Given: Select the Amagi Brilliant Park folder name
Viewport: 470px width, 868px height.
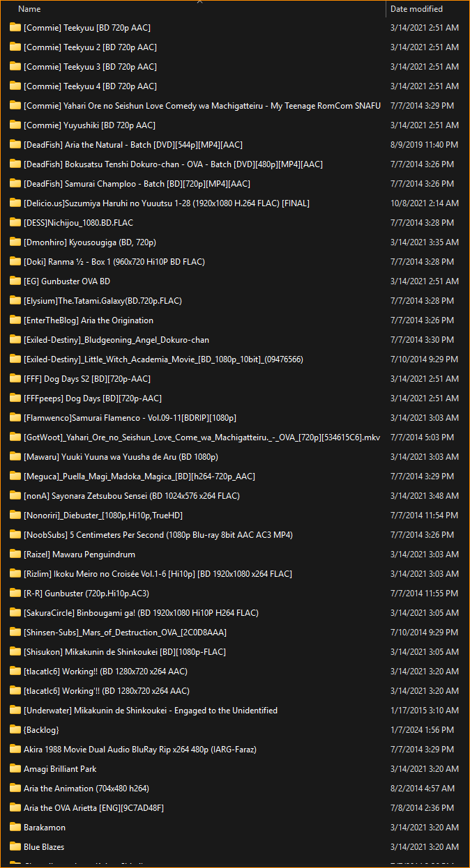Looking at the screenshot, I should point(60,769).
